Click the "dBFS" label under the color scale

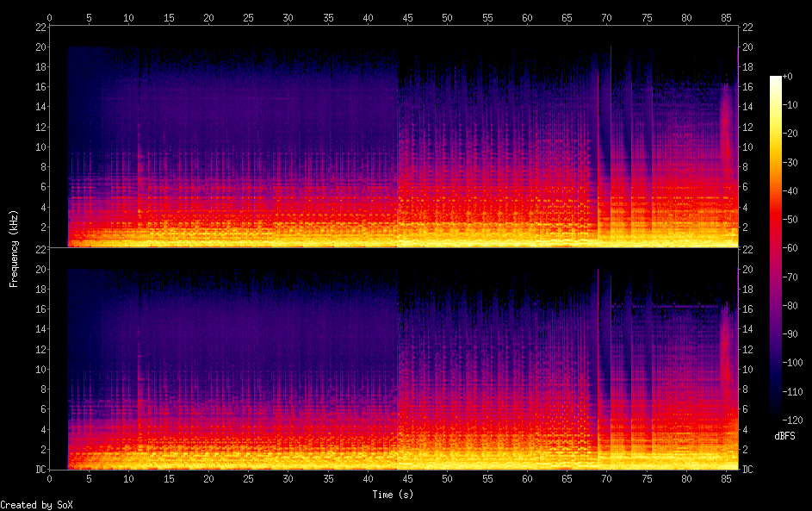click(x=784, y=436)
